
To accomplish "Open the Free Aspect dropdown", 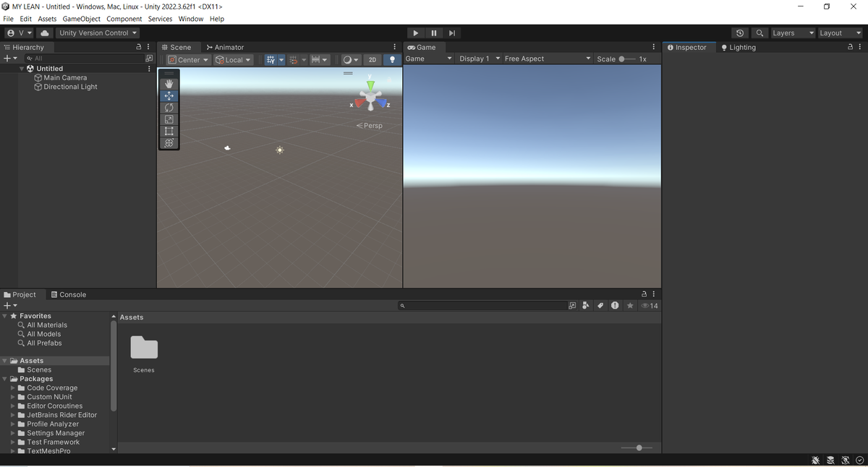I will [548, 59].
